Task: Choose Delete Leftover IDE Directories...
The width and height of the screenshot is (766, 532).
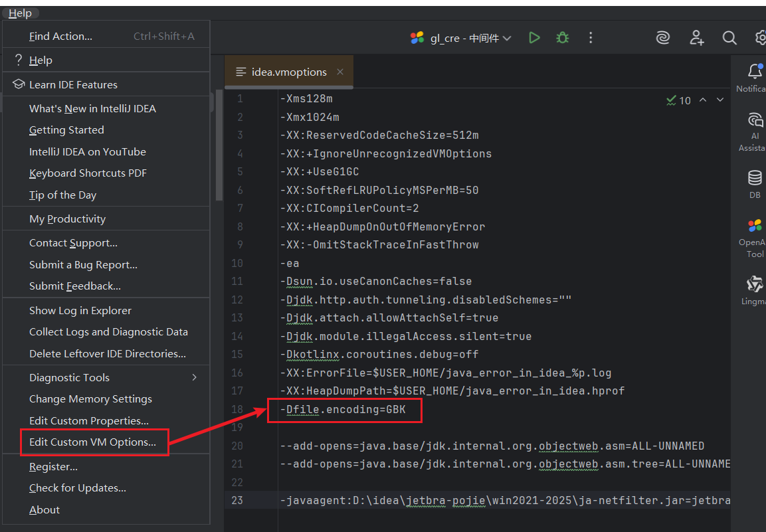Action: pyautogui.click(x=106, y=353)
